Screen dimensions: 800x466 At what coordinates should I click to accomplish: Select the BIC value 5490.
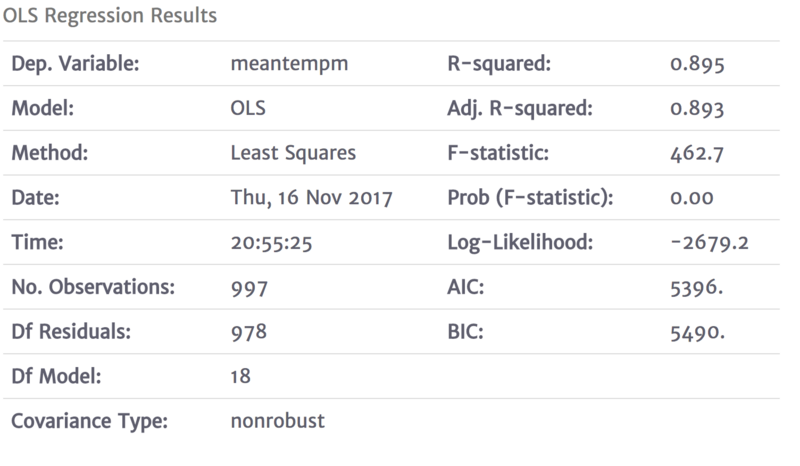695,332
